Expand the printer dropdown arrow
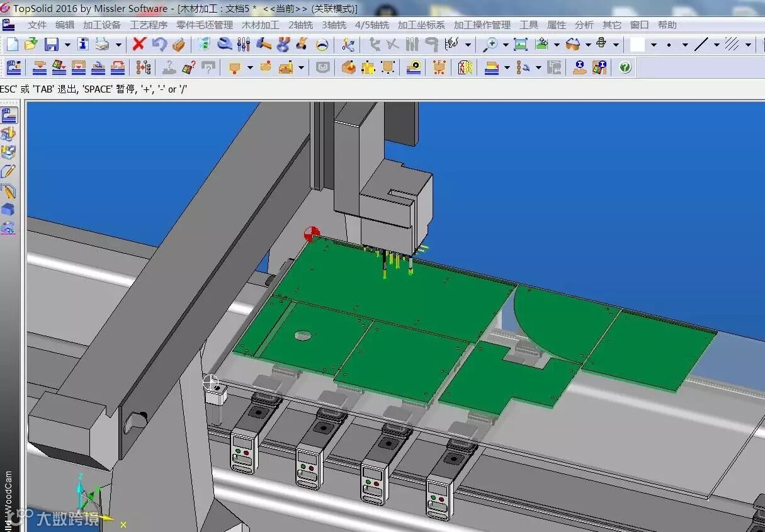 pyautogui.click(x=118, y=45)
